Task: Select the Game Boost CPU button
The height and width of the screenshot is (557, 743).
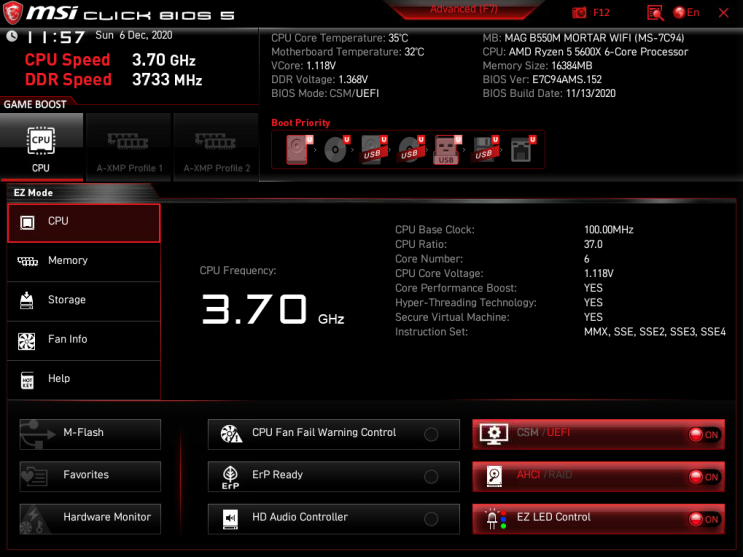Action: coord(41,147)
